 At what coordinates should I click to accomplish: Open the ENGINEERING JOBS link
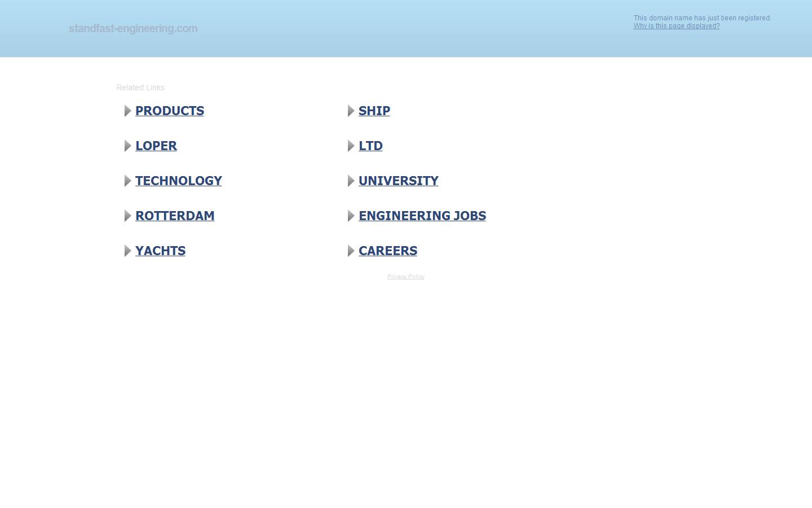(x=422, y=216)
